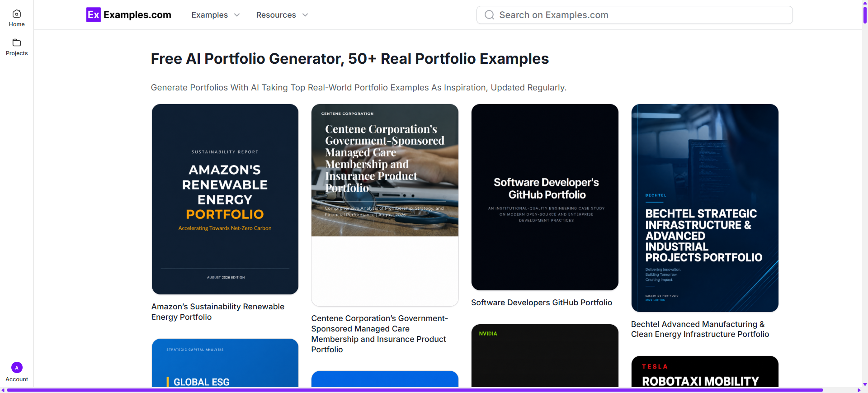The width and height of the screenshot is (868, 393).
Task: Open the Projects folder icon
Action: click(x=17, y=43)
